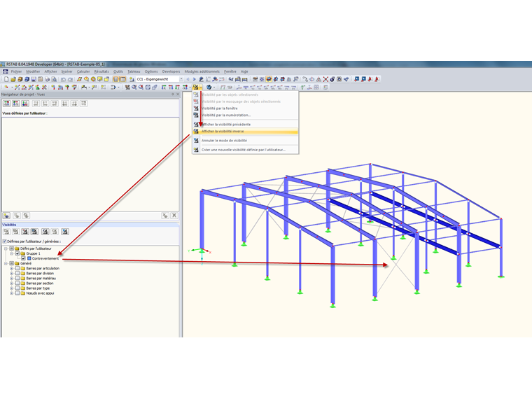Screen dimensions: 532x399
Task: Select the Contreventement label in tree
Action: click(45, 258)
